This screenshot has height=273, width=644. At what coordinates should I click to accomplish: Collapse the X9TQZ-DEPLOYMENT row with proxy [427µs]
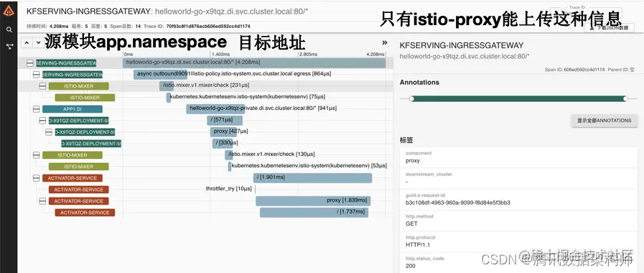49,132
